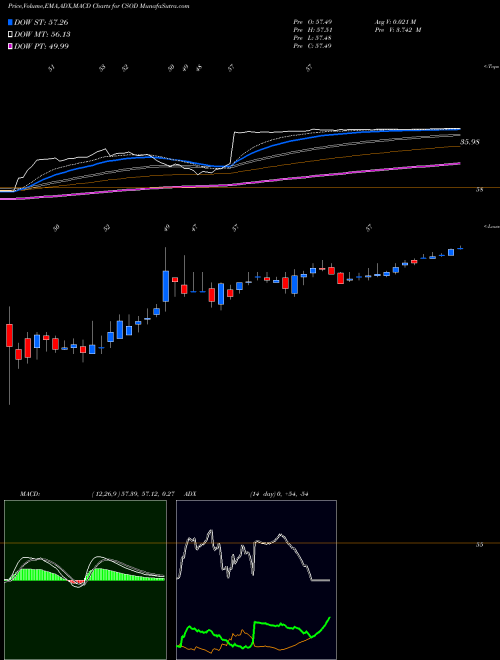Viewport: 500px width, 660px height.
Task: Click the 'Avg V: 0.021 M' volume text
Action: pos(397,22)
